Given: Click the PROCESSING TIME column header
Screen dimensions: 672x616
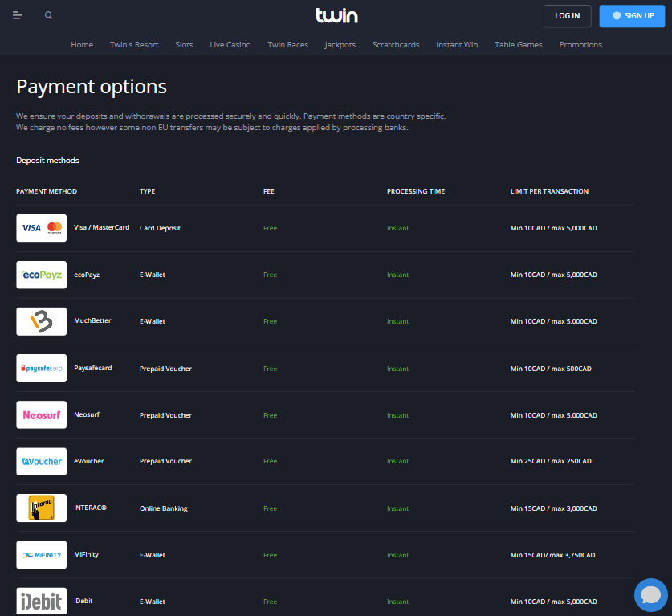Looking at the screenshot, I should coord(416,191).
